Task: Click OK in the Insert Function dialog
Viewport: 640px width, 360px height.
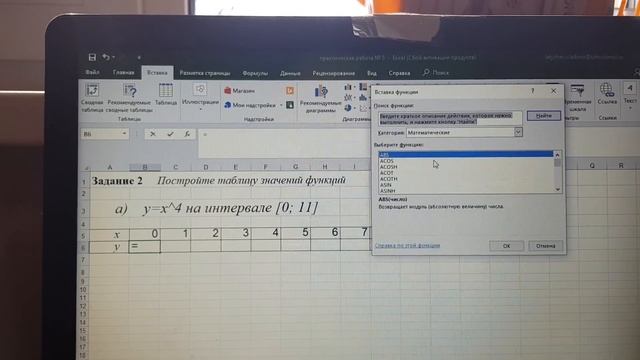Action: (x=507, y=246)
